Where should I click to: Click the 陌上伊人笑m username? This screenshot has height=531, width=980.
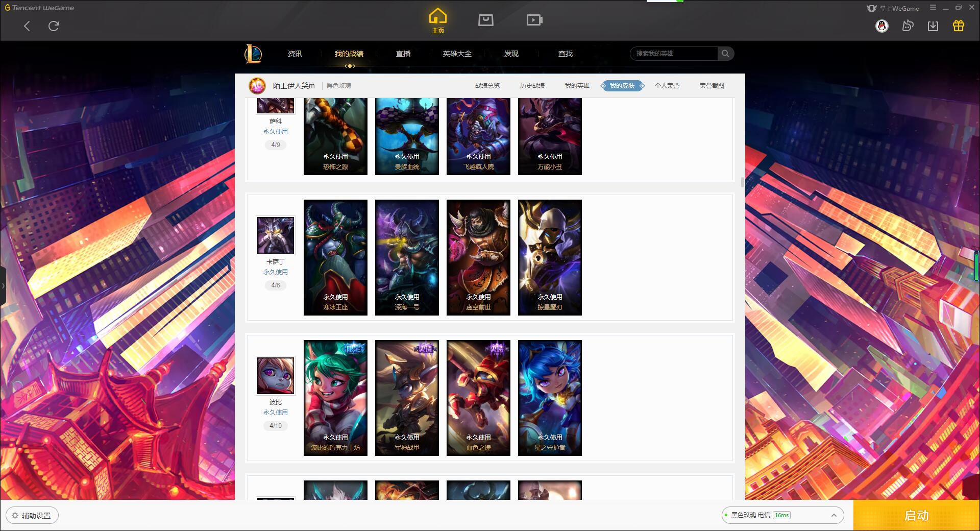(294, 86)
